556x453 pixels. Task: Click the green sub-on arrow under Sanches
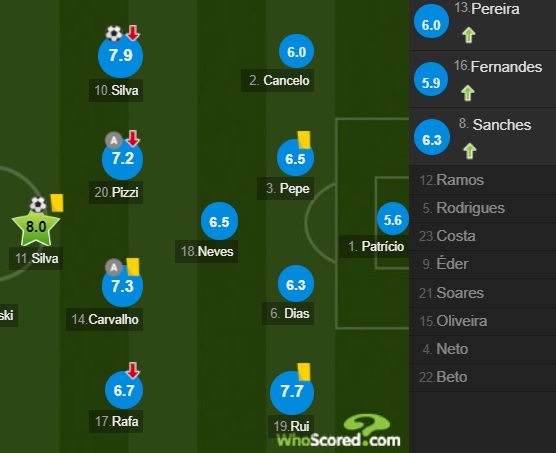[x=470, y=151]
